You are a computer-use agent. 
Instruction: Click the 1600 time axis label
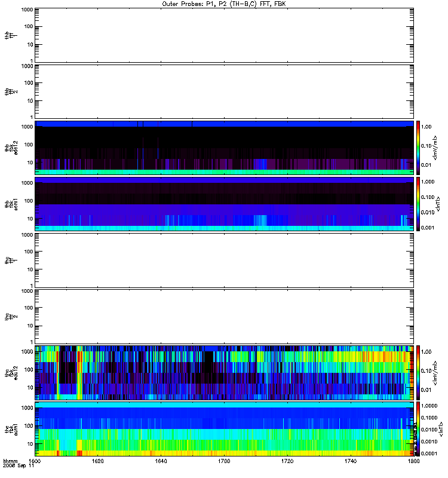pyautogui.click(x=35, y=461)
